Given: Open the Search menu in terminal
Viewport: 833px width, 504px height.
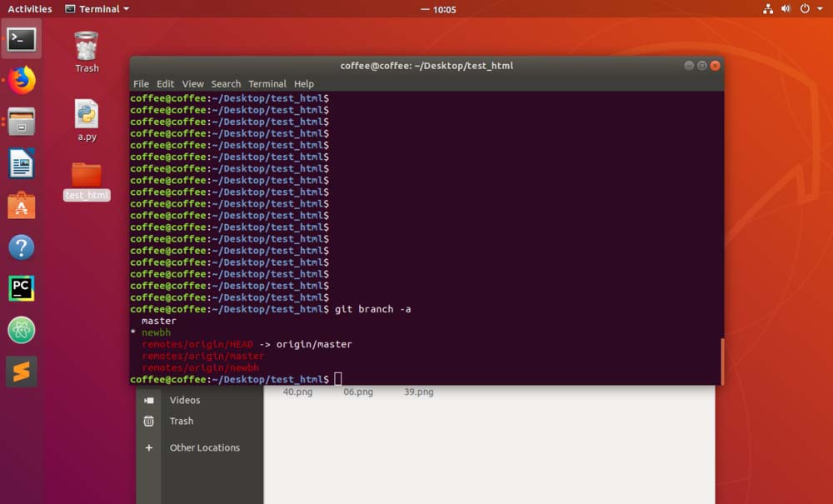Looking at the screenshot, I should coord(226,84).
